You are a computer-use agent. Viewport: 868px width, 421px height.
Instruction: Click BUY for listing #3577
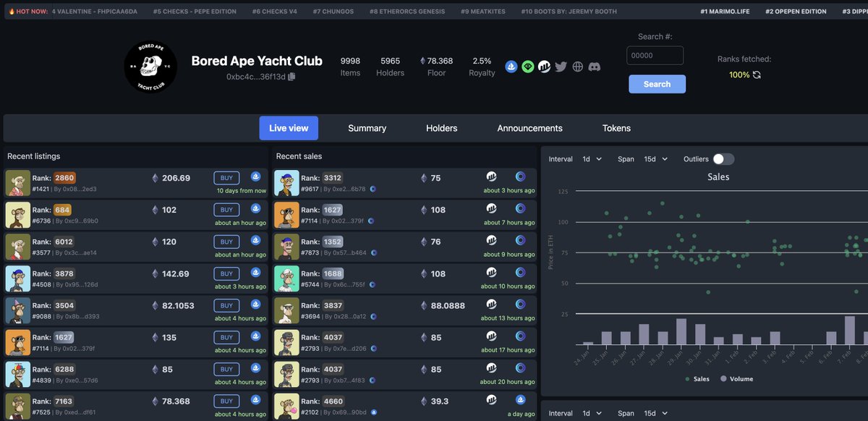click(x=226, y=242)
